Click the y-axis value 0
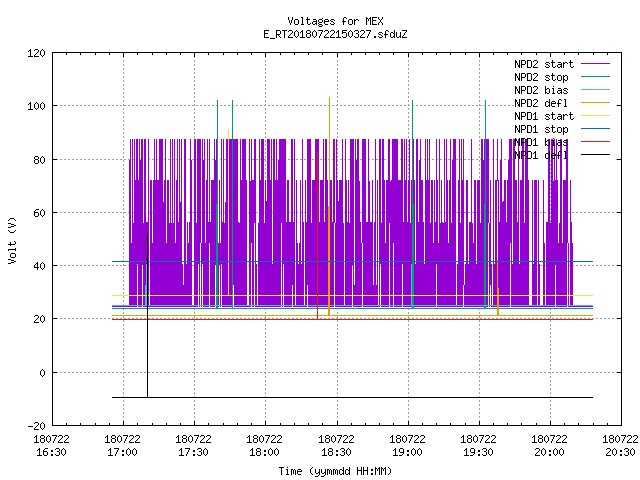 tap(42, 373)
